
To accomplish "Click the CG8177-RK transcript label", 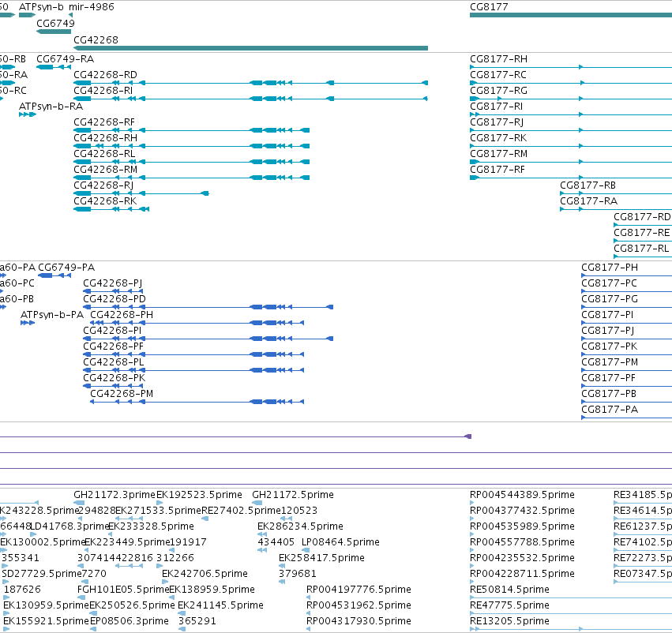I will [498, 138].
